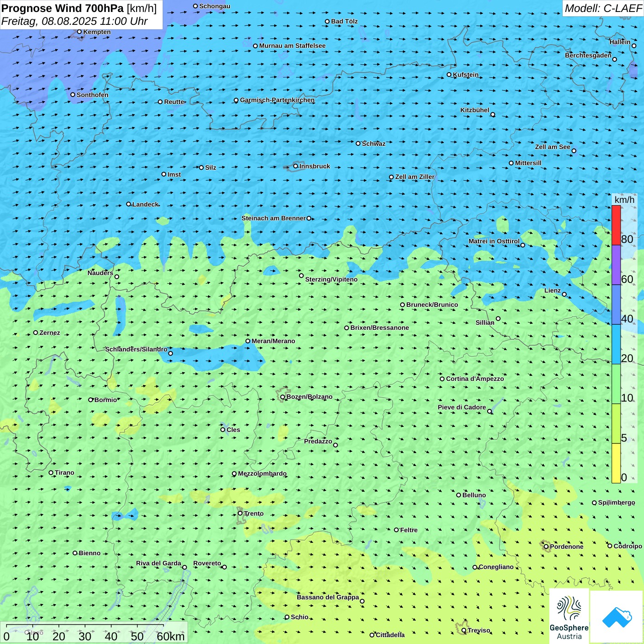The image size is (644, 644).
Task: Click the 'Belluno' label
Action: click(474, 495)
